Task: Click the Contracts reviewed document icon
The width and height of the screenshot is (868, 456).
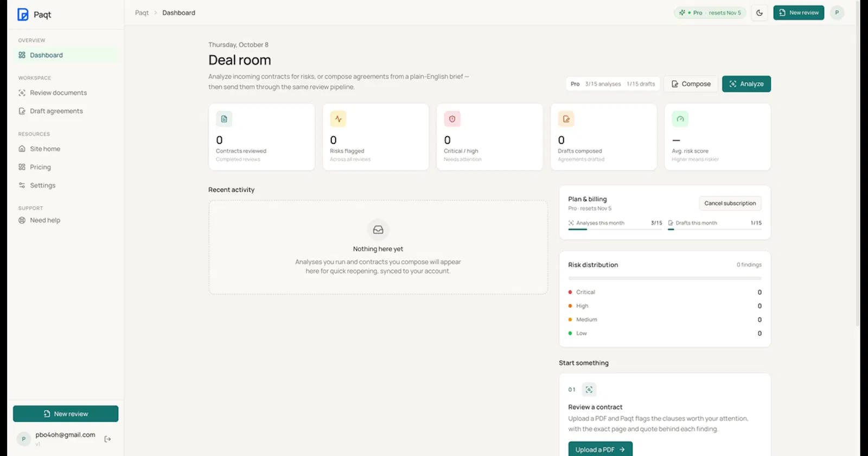Action: (x=224, y=119)
